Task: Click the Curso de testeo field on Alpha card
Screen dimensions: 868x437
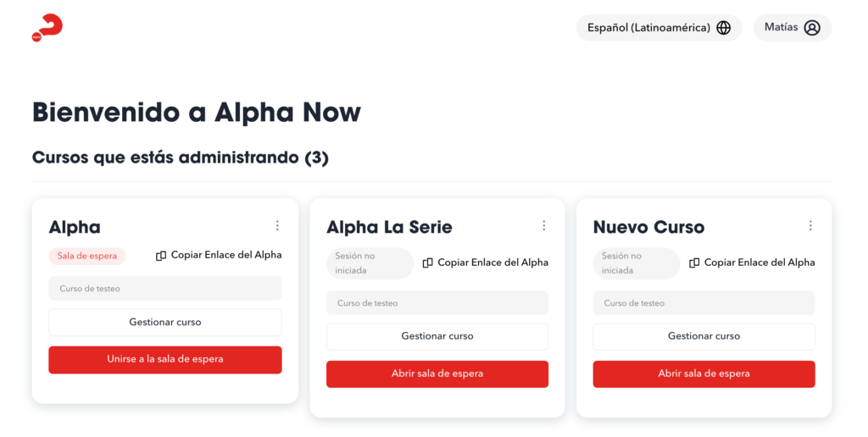Action: tap(165, 288)
